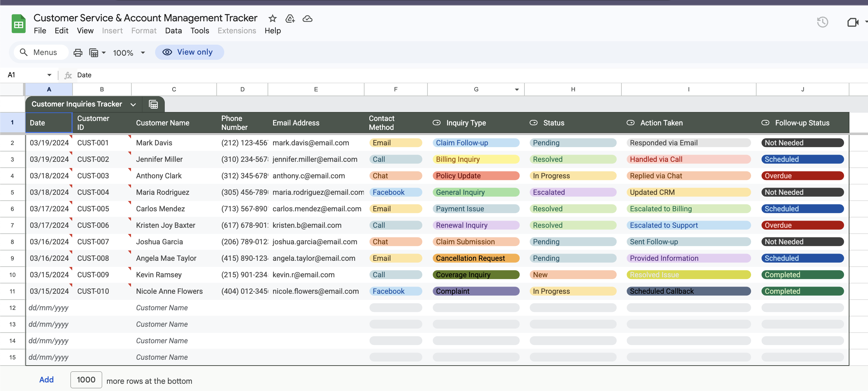Click the add to Drive icon
Image resolution: width=868 pixels, height=391 pixels.
pos(290,18)
